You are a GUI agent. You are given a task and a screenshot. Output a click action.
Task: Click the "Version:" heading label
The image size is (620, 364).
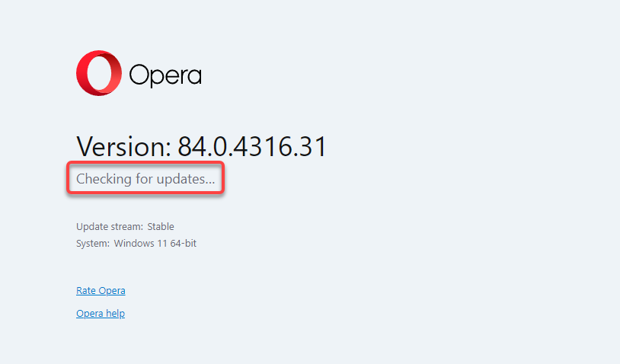(123, 145)
